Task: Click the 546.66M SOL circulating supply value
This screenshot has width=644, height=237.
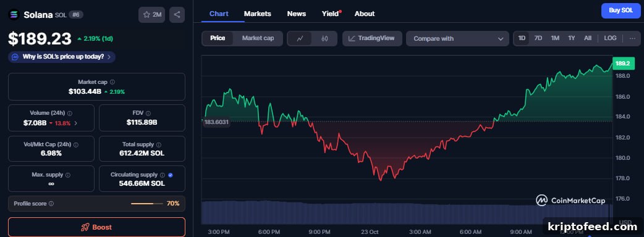Action: point(142,184)
